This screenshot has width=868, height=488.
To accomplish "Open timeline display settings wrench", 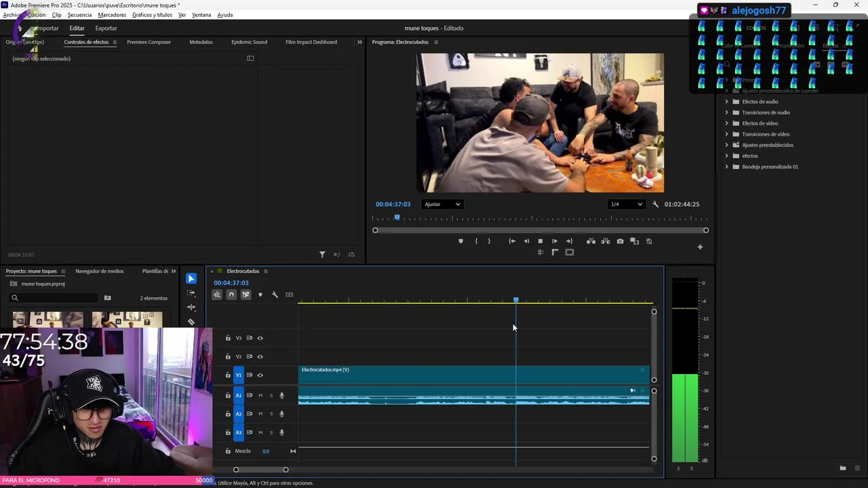I will (x=275, y=295).
